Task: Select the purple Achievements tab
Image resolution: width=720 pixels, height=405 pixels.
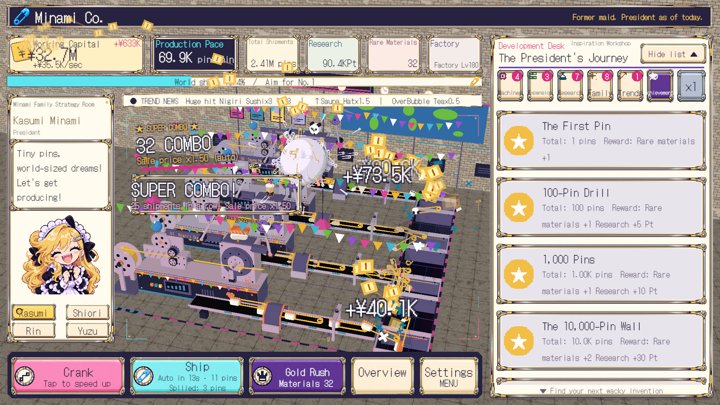Action: pyautogui.click(x=660, y=86)
